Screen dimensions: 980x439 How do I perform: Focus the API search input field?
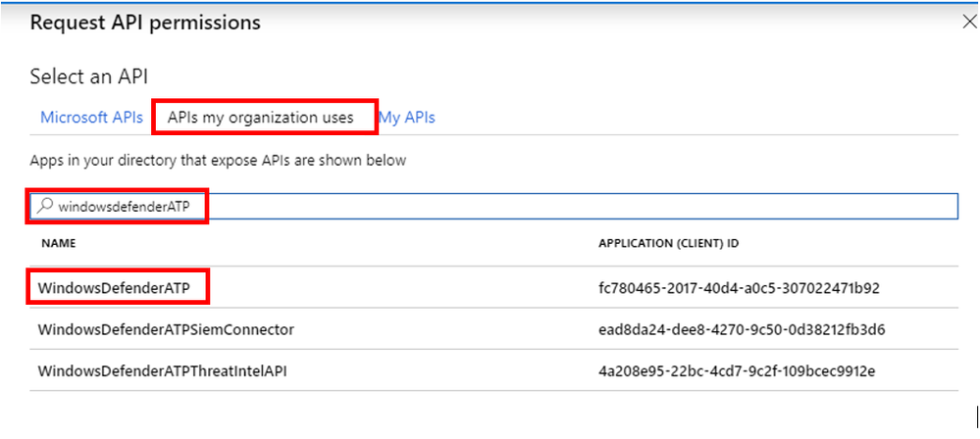tap(493, 206)
